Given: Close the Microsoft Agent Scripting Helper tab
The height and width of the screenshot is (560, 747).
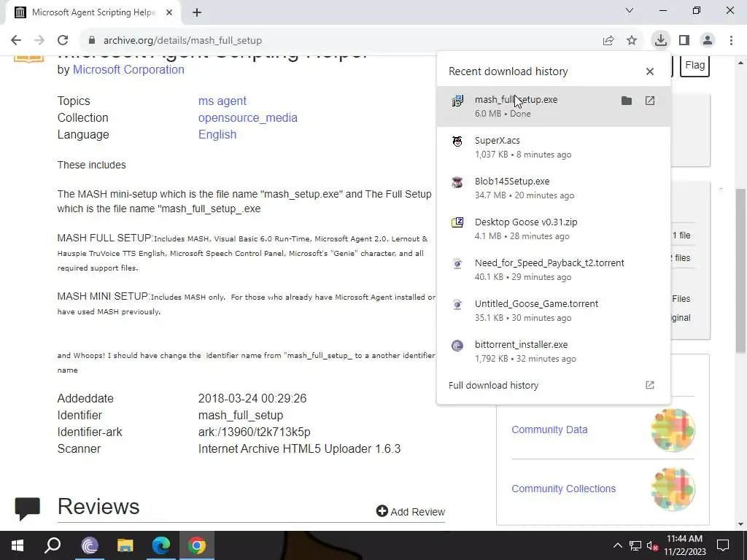Looking at the screenshot, I should [169, 12].
